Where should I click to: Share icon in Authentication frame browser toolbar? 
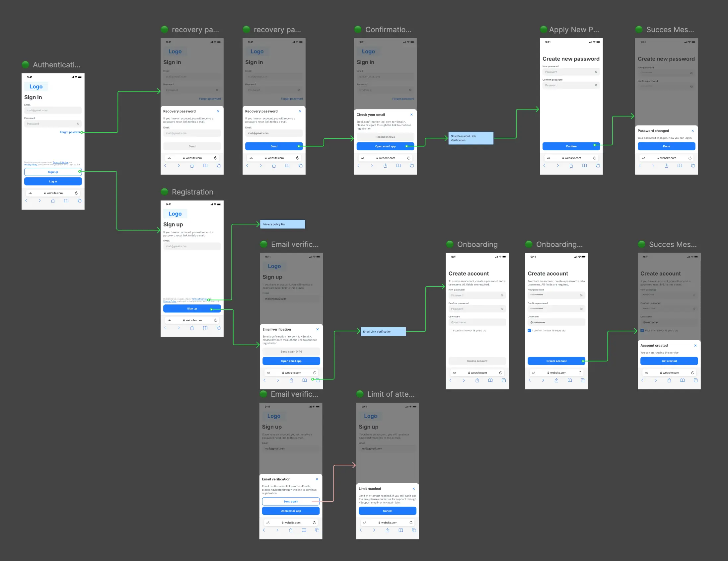tap(53, 201)
